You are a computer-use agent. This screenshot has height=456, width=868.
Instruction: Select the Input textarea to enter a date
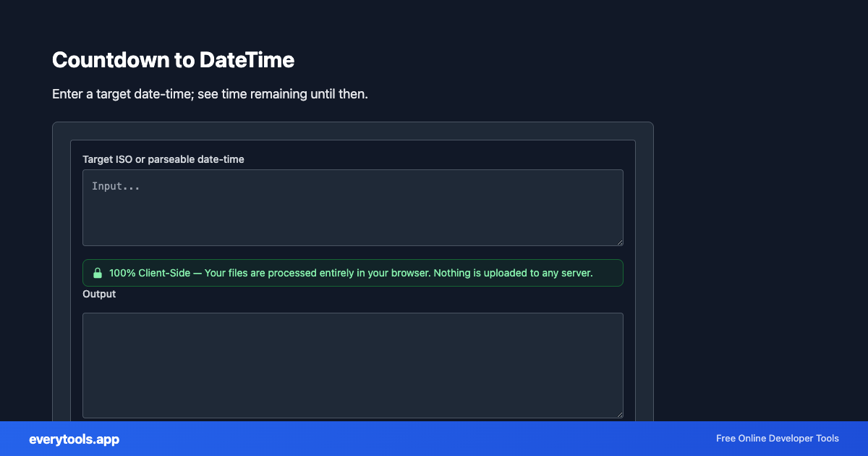pyautogui.click(x=352, y=208)
